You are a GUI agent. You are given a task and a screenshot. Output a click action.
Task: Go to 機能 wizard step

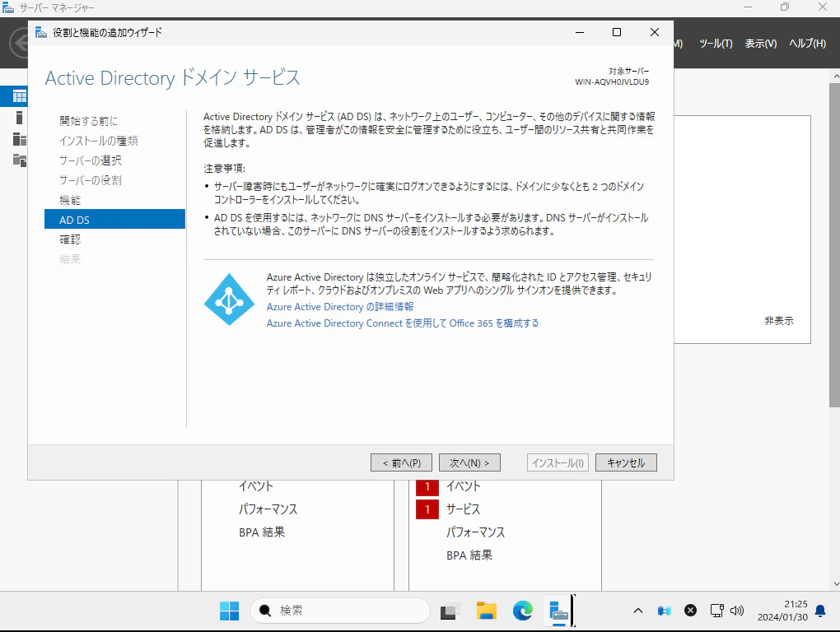70,200
